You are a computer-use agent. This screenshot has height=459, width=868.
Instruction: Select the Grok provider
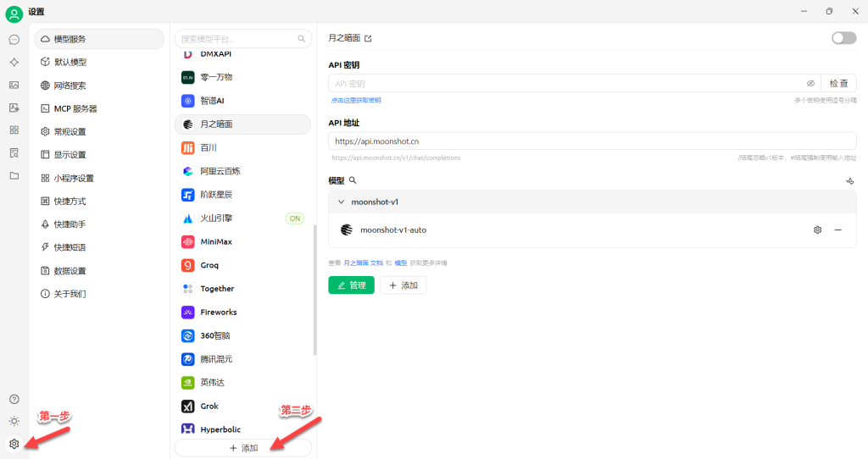pyautogui.click(x=242, y=406)
